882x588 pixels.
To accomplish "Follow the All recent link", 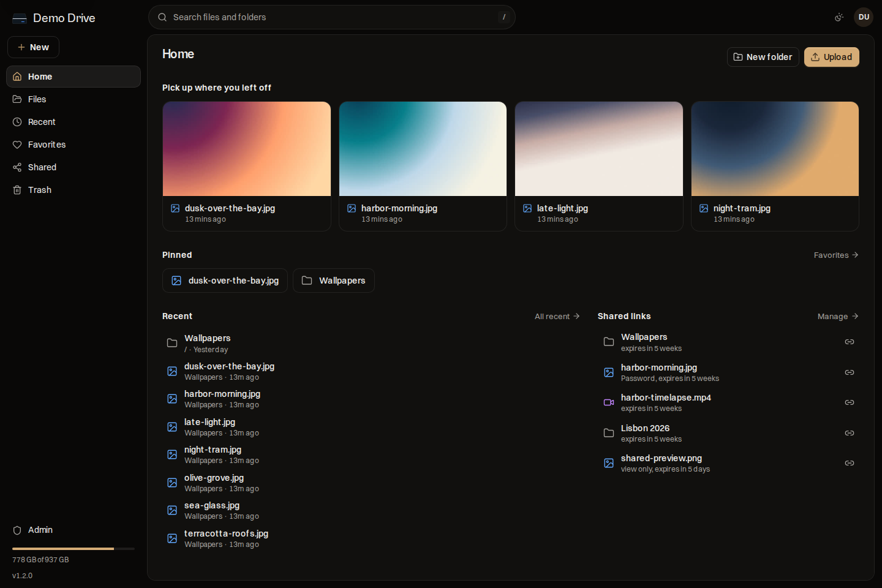I will pos(557,317).
